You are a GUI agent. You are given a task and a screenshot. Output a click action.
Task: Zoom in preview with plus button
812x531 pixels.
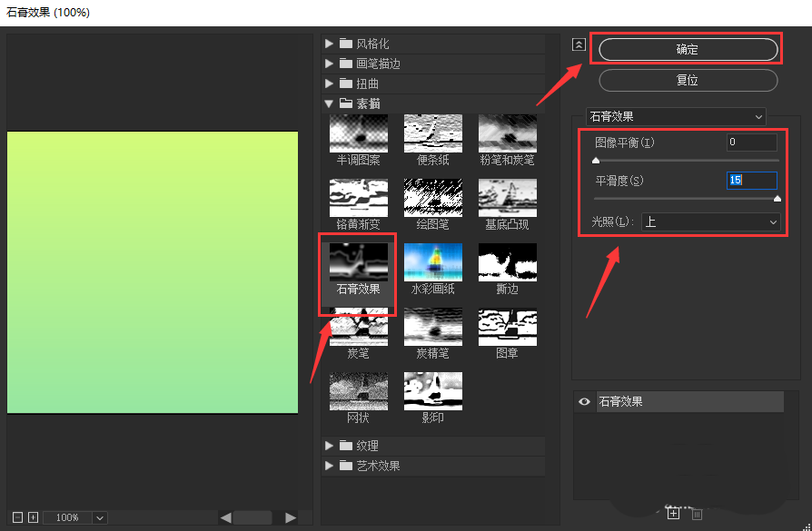33,517
